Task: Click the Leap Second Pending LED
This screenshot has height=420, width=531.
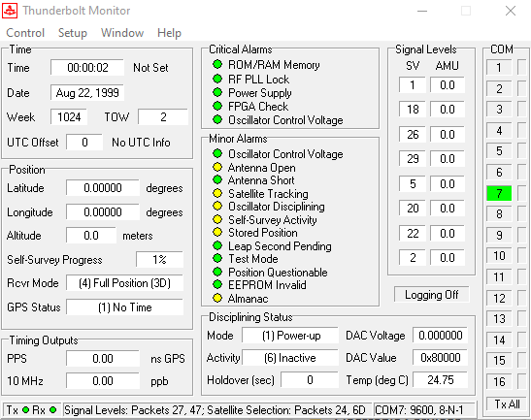Action: click(x=217, y=245)
